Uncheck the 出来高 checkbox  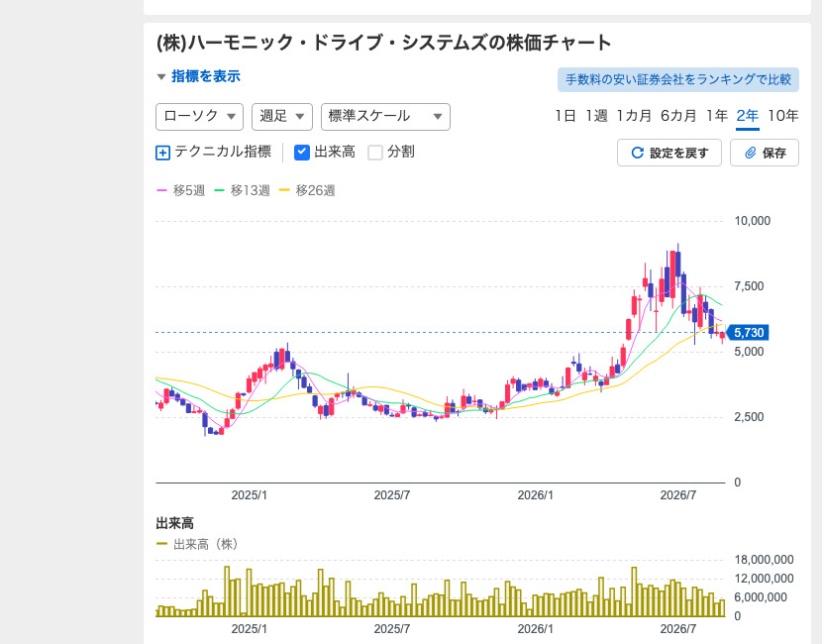click(x=302, y=153)
